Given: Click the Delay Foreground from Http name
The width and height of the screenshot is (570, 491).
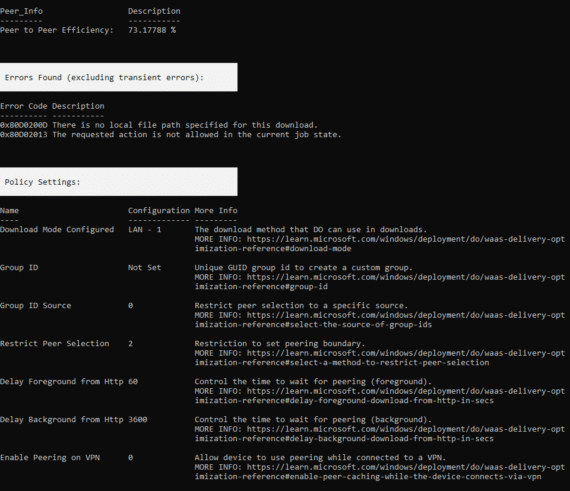Looking at the screenshot, I should coord(62,382).
